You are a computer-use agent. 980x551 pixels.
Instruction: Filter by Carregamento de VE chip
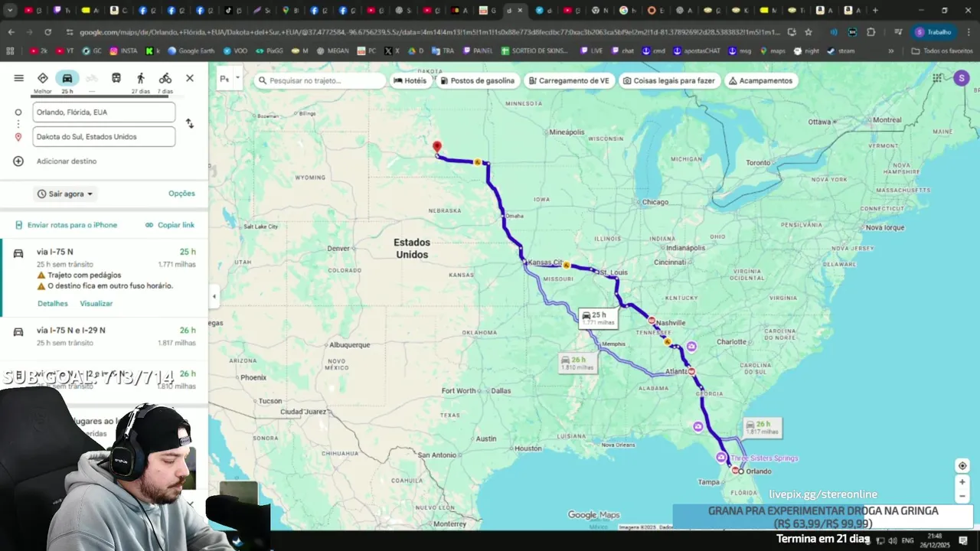(x=568, y=80)
